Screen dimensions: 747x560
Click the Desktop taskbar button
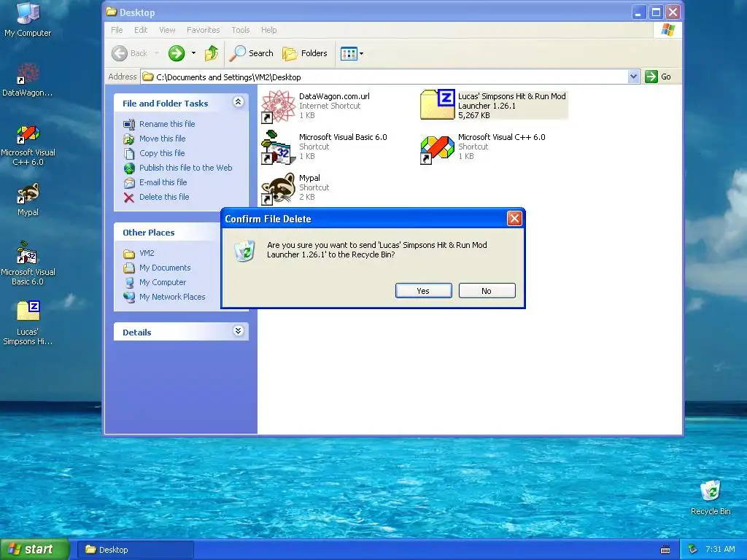click(136, 550)
